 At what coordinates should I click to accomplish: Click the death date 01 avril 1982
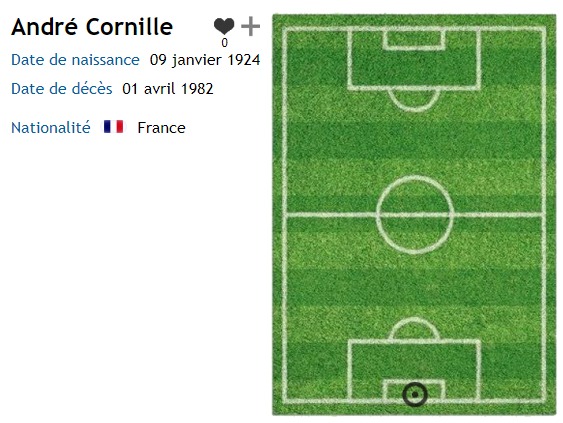(x=168, y=89)
